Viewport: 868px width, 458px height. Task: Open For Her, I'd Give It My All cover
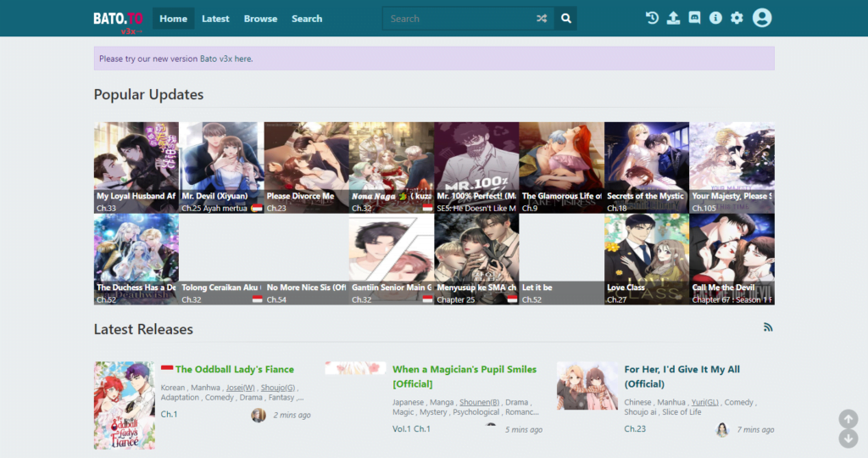point(587,385)
